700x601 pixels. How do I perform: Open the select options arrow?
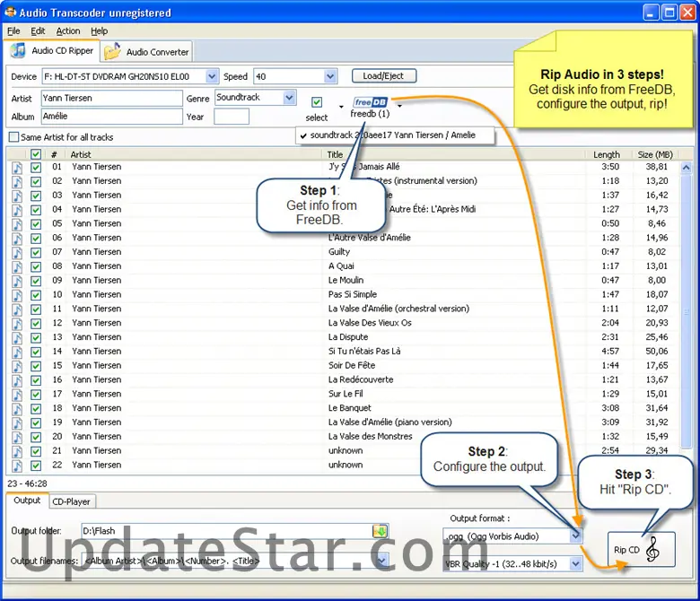pyautogui.click(x=342, y=107)
